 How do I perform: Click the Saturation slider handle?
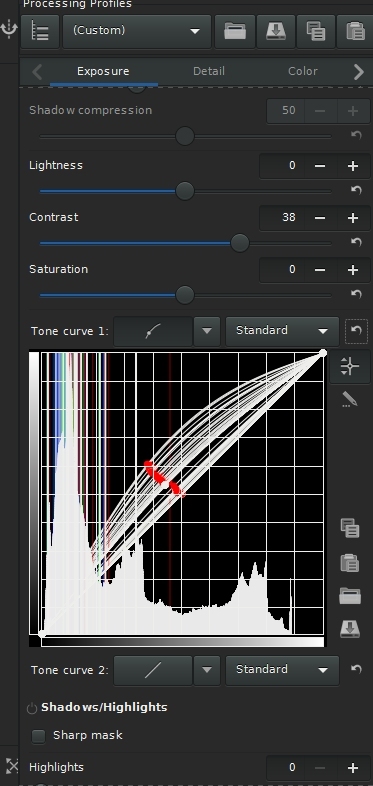click(x=185, y=295)
